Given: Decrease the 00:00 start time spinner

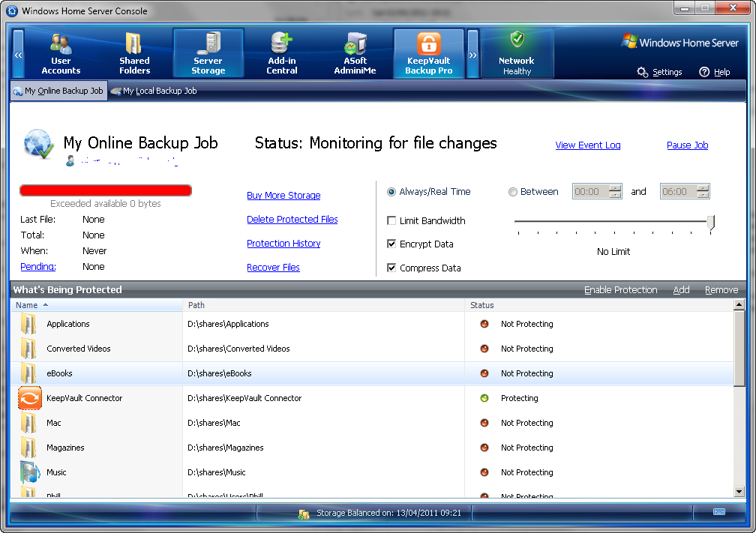Looking at the screenshot, I should (x=615, y=195).
